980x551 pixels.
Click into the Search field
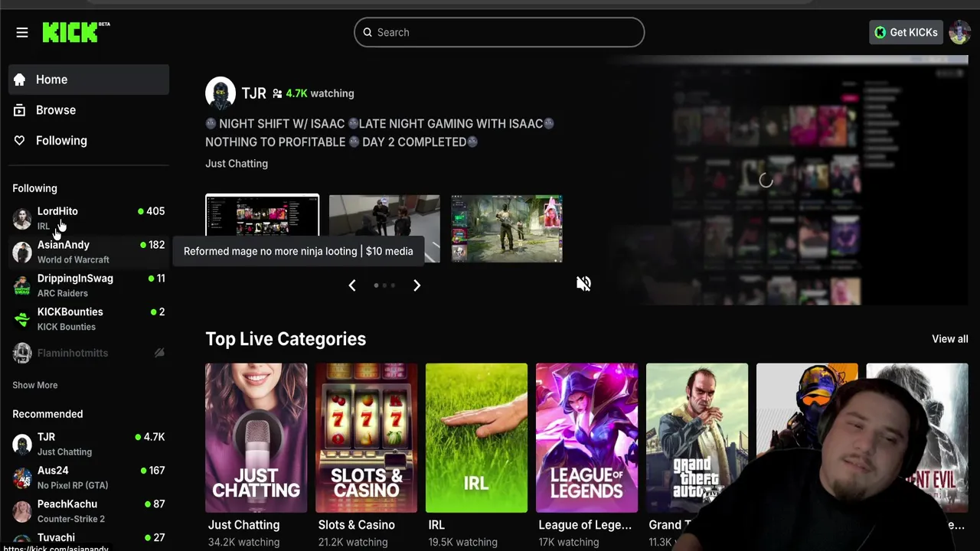click(x=499, y=32)
